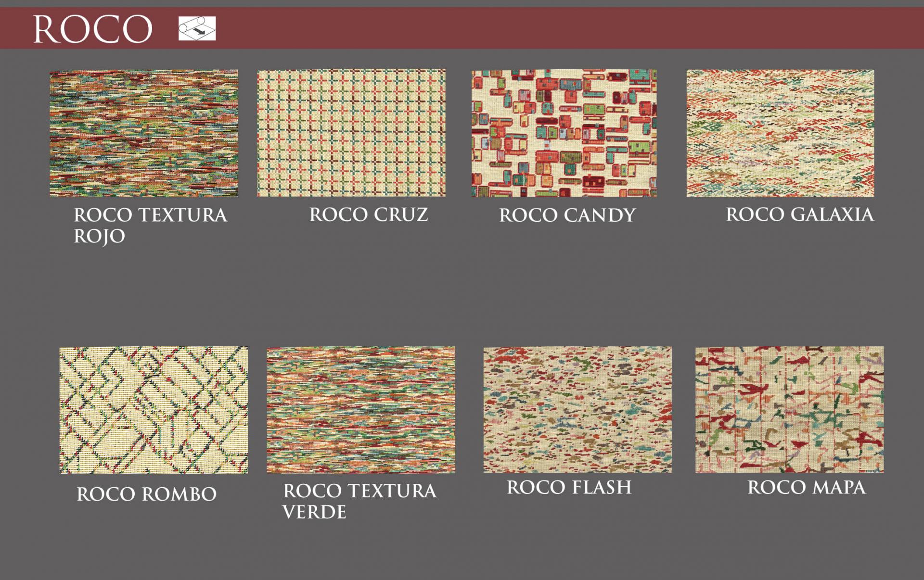Image resolution: width=924 pixels, height=580 pixels.
Task: Click the ROCO TEXTURA ROJO label
Action: tap(150, 226)
